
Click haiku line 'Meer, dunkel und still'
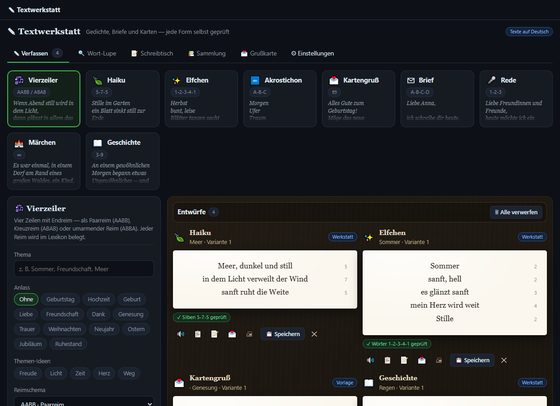255,266
